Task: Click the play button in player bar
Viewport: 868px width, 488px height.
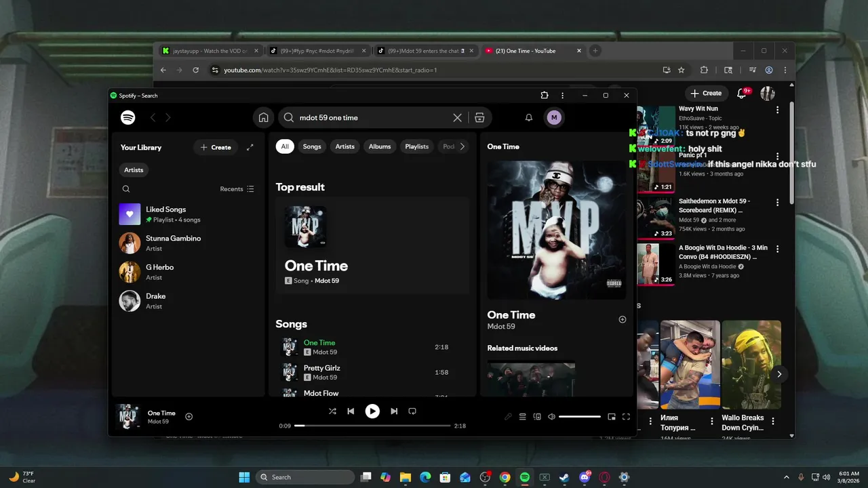Action: click(372, 411)
